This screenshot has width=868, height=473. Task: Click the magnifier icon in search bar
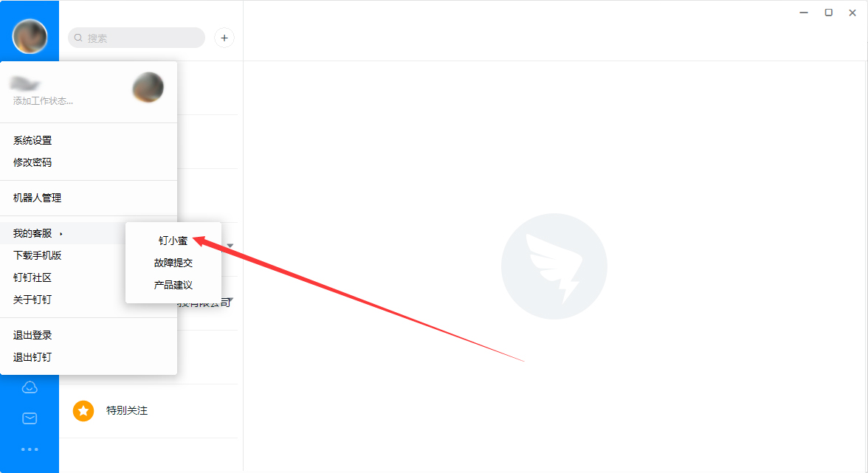78,38
